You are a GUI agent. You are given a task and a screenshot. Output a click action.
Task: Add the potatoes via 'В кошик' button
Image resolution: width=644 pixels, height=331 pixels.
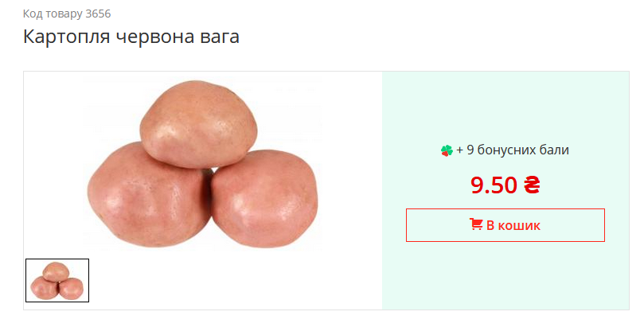pyautogui.click(x=505, y=225)
